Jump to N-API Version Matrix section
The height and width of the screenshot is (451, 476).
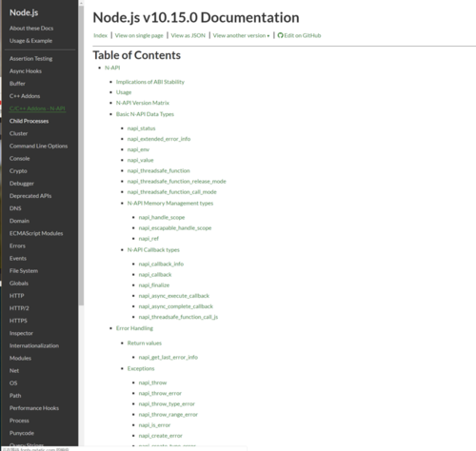143,103
